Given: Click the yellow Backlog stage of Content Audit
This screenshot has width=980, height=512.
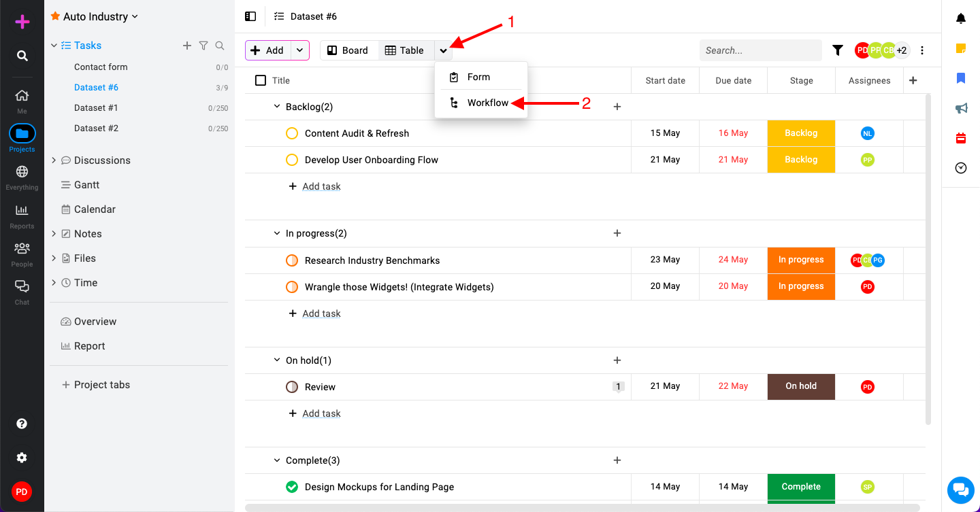Looking at the screenshot, I should coord(801,133).
